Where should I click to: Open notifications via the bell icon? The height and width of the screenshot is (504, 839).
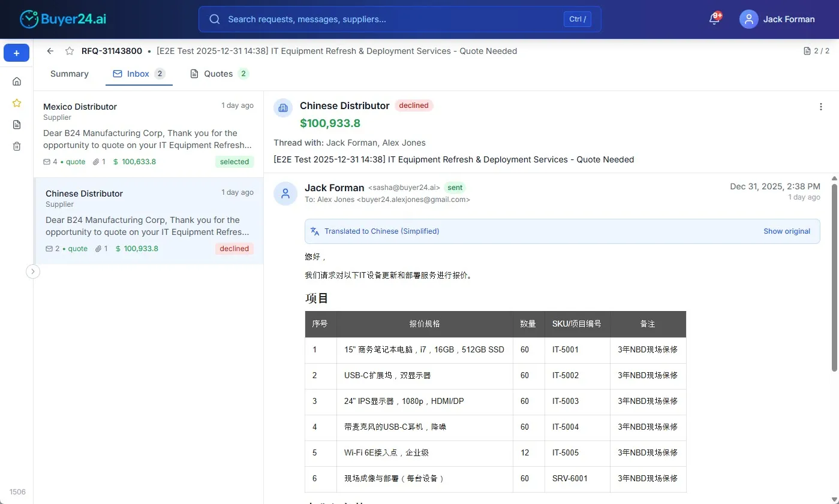pos(713,19)
